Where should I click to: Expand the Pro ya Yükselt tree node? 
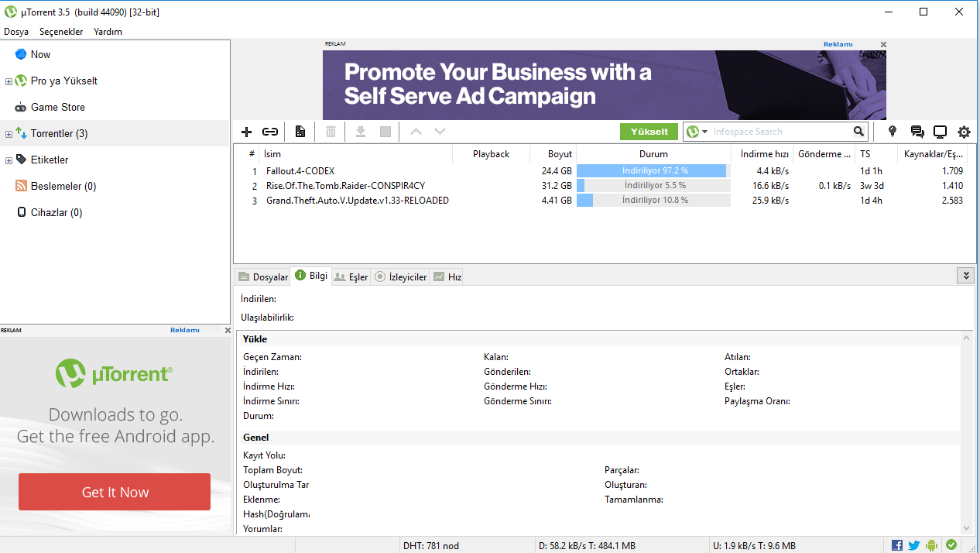click(x=9, y=81)
